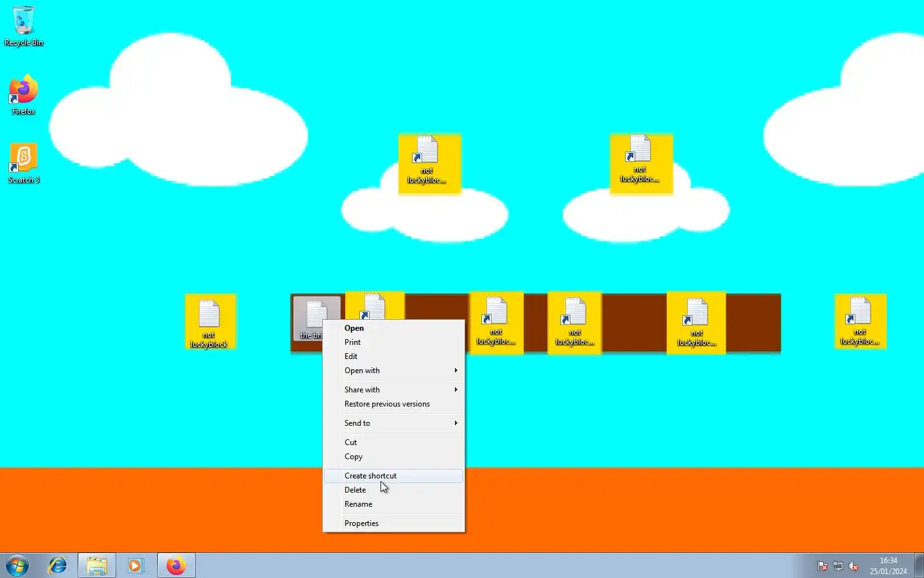
Task: Choose Open in the context menu
Action: click(393, 328)
